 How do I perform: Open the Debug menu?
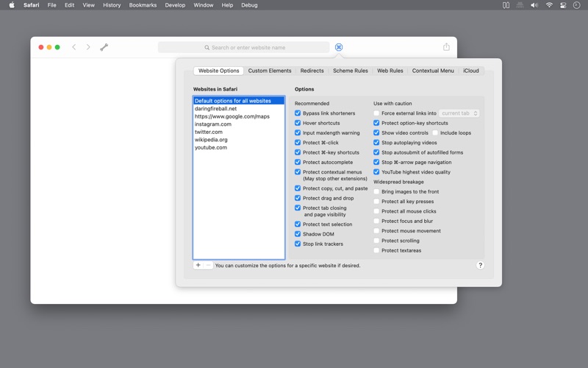pos(249,5)
